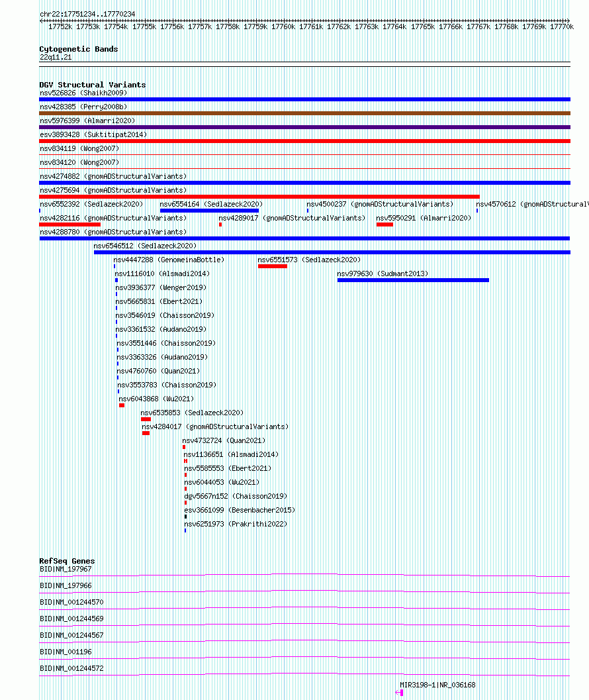Click the red nsv6551573 variant bar
The height and width of the screenshot is (700, 589).
pos(272,266)
